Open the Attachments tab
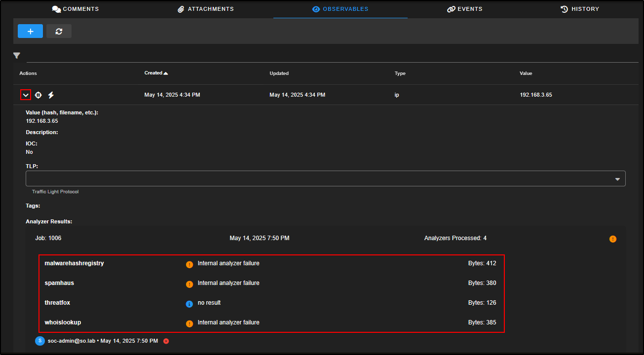644x355 pixels. 206,9
